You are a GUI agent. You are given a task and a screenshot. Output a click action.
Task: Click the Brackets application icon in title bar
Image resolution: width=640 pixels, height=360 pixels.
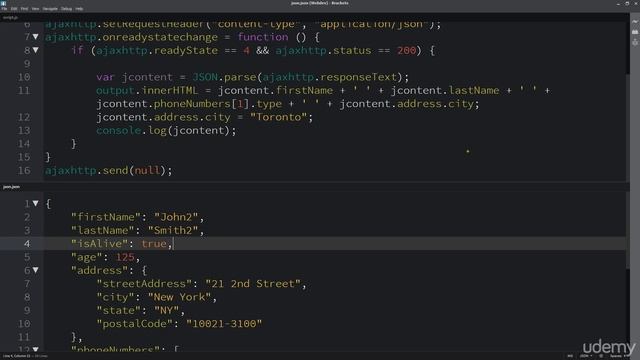click(x=4, y=3)
